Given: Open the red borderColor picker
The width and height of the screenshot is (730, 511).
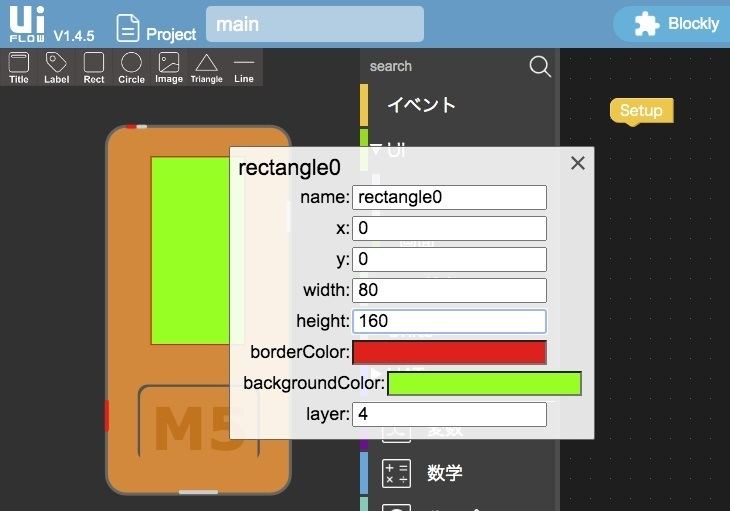Looking at the screenshot, I should (449, 352).
